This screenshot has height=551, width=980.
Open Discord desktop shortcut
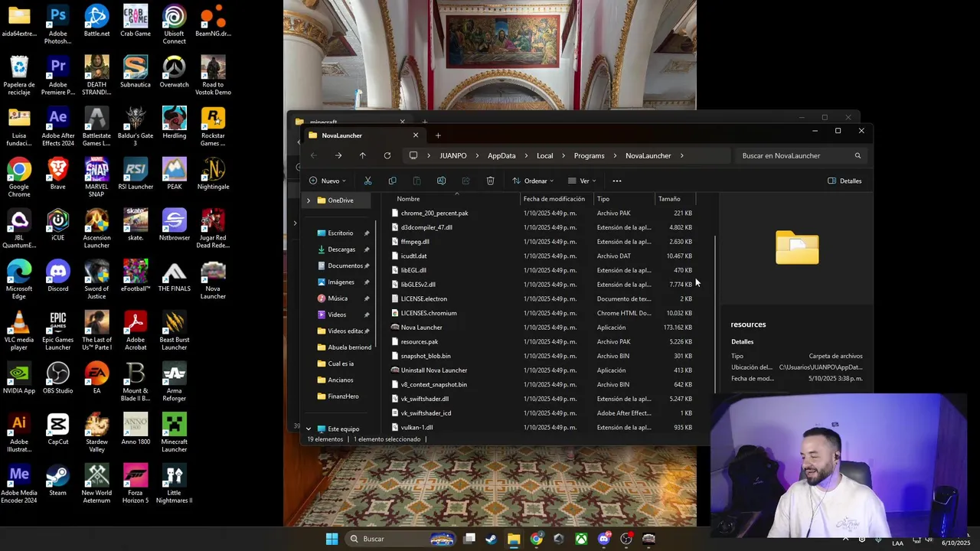(57, 277)
